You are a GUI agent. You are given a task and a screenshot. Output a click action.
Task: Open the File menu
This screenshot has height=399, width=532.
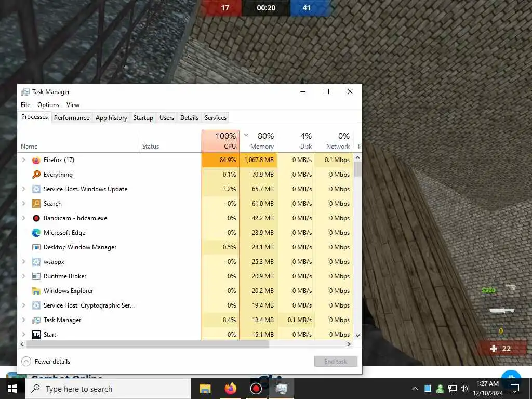point(25,105)
